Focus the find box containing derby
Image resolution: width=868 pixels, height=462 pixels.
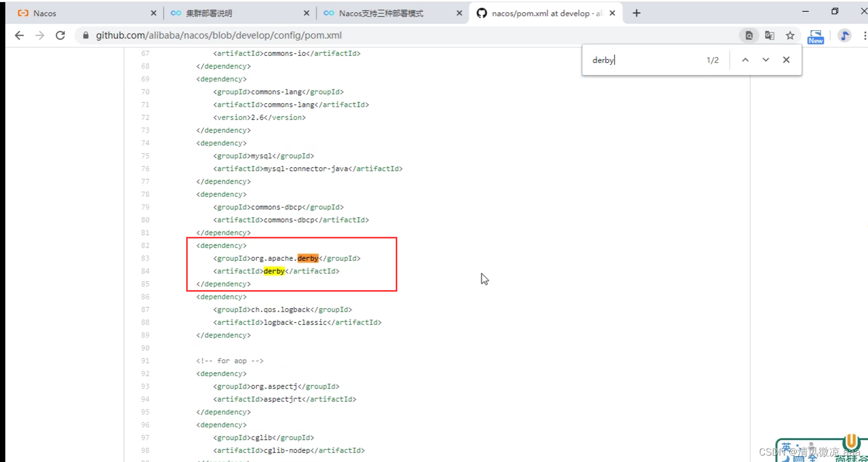click(644, 60)
